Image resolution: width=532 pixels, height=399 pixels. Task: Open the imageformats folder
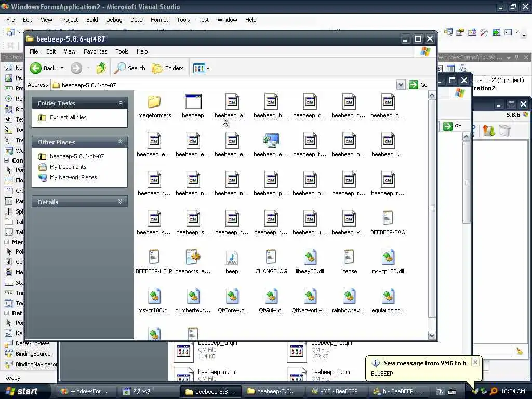tap(154, 102)
